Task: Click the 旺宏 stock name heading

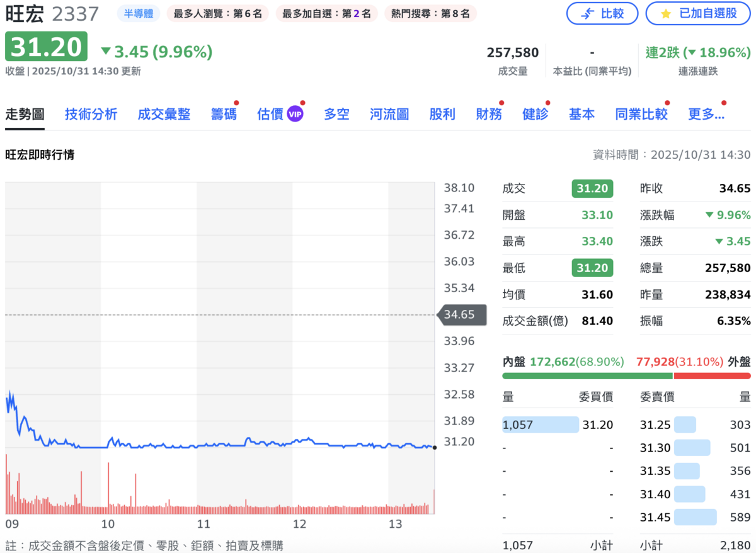Action: [x=25, y=13]
